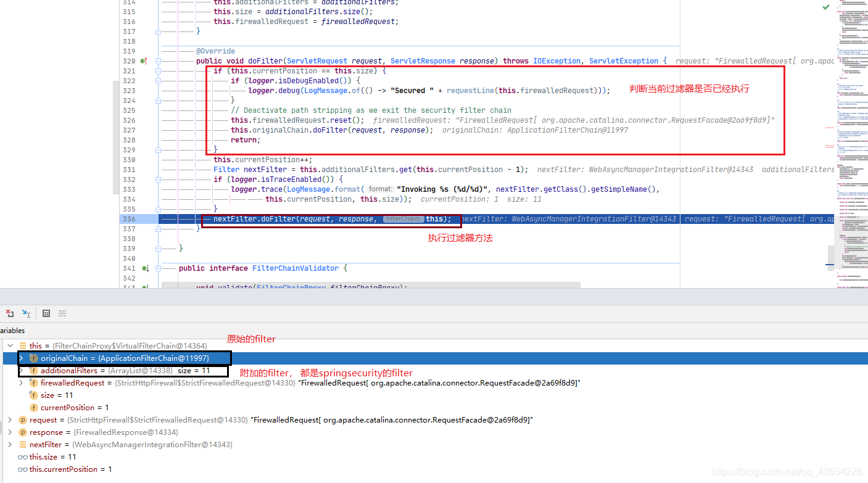The height and width of the screenshot is (483, 868).
Task: Expand the additionalFilters field node
Action: [x=21, y=371]
